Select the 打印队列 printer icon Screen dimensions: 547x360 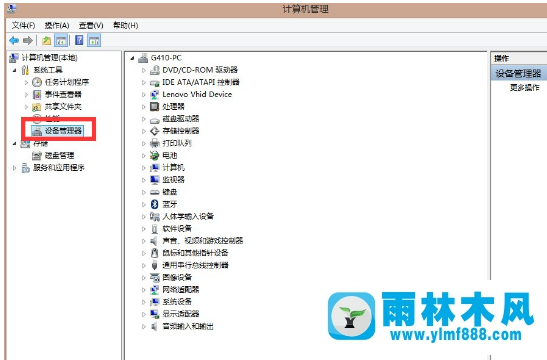[155, 143]
